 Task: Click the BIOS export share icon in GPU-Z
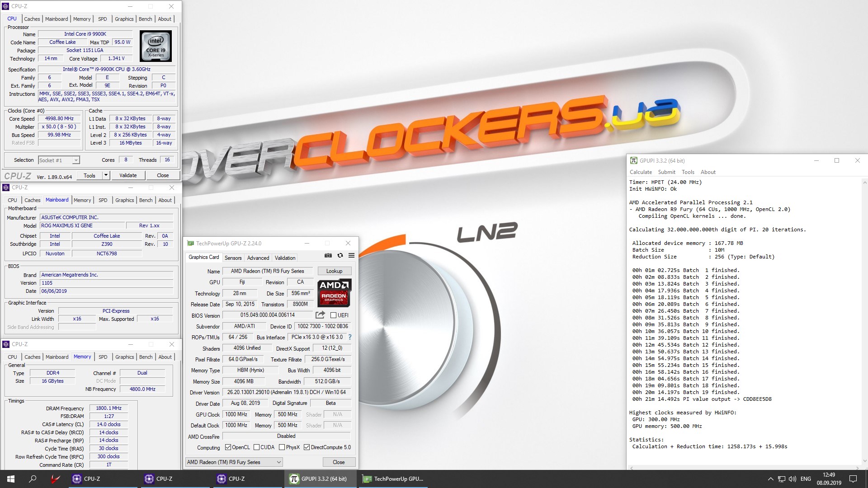click(320, 315)
